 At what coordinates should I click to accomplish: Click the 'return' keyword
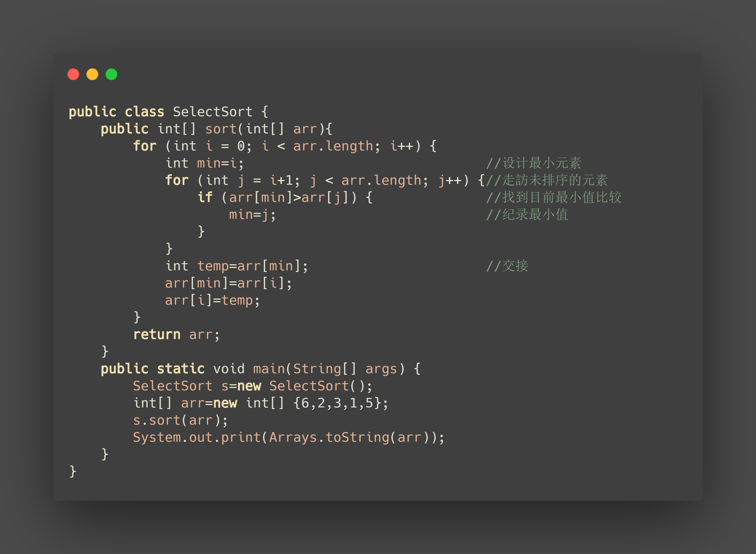tap(157, 335)
